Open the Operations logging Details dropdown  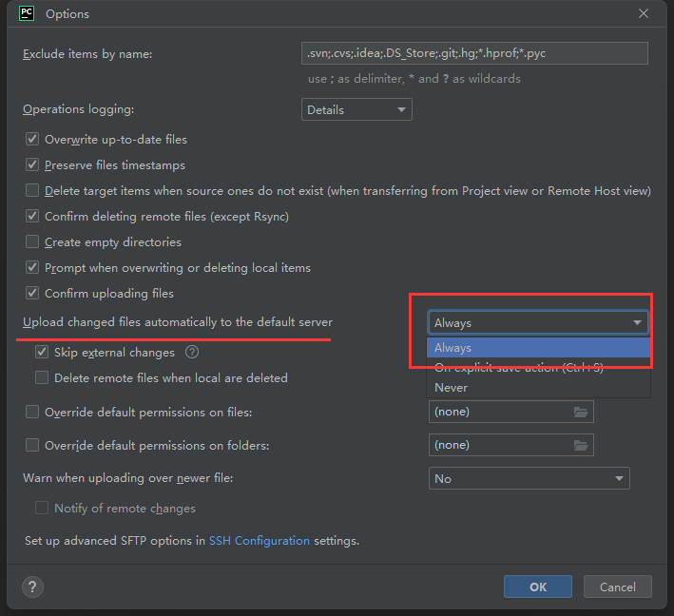click(x=356, y=110)
